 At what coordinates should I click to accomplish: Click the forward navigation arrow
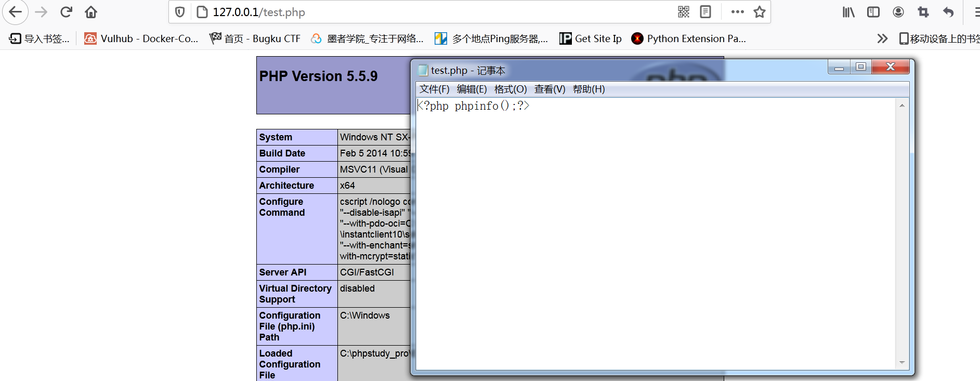pos(41,12)
